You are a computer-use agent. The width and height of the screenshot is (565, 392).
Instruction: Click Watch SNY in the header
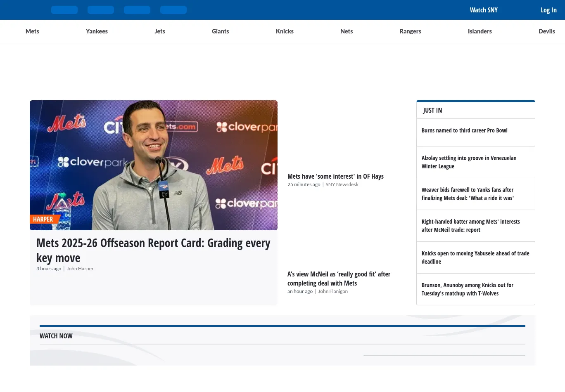484,10
